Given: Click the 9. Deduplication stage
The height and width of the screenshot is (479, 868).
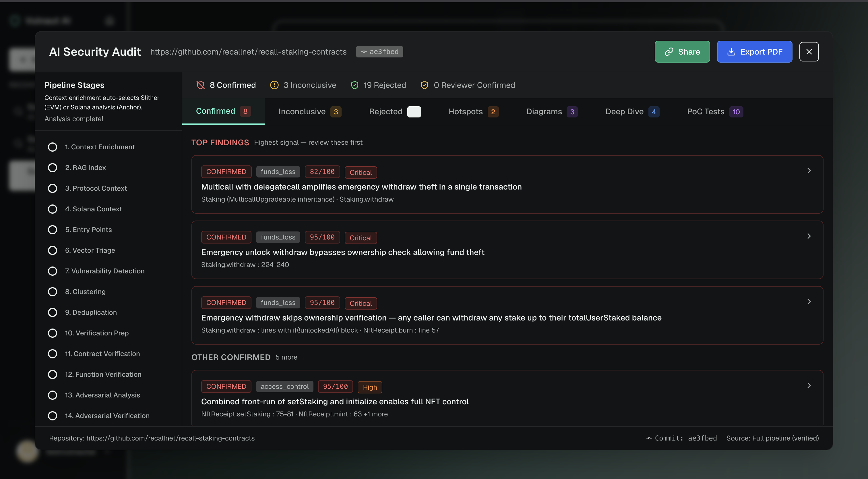Looking at the screenshot, I should (x=91, y=312).
